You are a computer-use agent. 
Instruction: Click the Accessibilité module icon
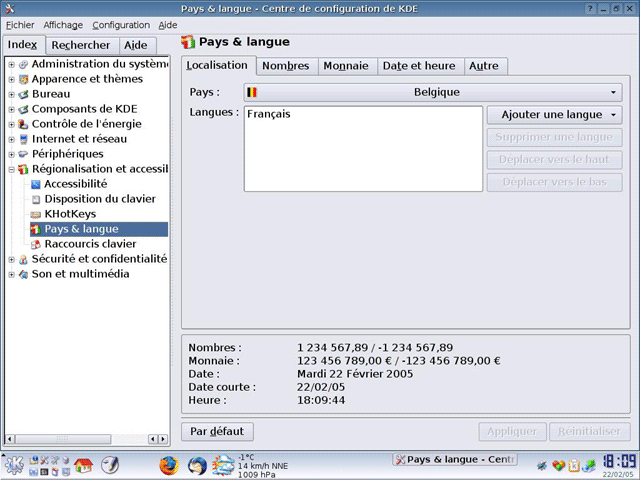click(36, 184)
